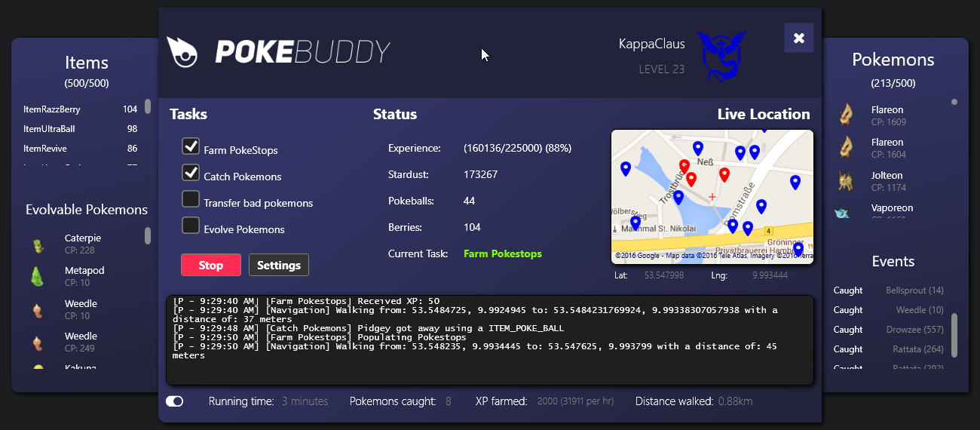Click the blue map pin near Neß label
Screen dimensions: 980x430
click(697, 149)
